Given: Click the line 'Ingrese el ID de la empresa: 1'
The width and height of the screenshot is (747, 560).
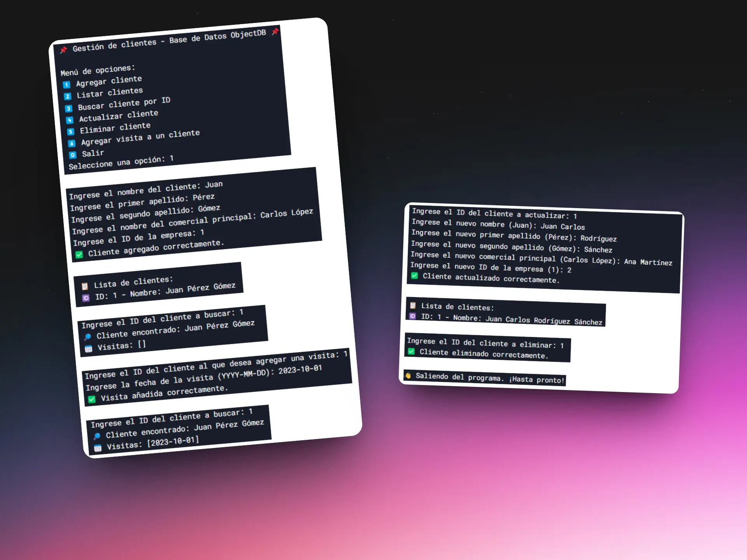Looking at the screenshot, I should click(x=139, y=237).
